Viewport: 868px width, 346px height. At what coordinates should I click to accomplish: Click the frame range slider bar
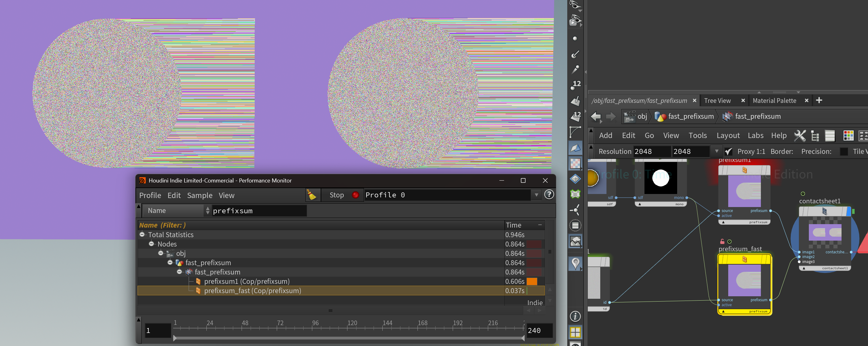click(348, 338)
